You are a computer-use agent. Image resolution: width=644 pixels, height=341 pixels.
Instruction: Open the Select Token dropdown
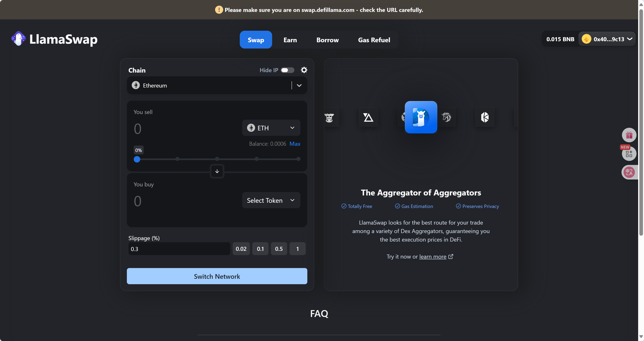[271, 200]
